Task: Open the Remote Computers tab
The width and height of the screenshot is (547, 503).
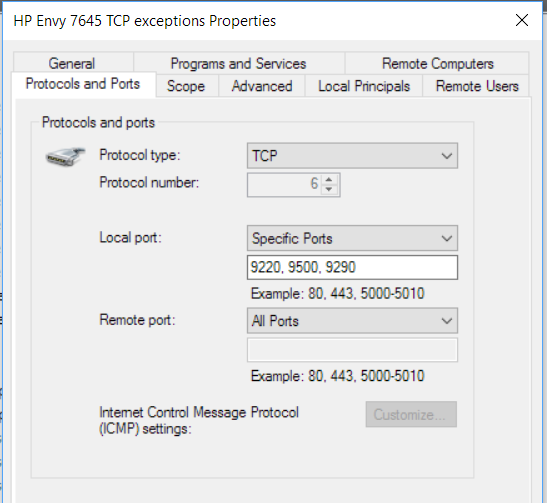Action: point(437,63)
